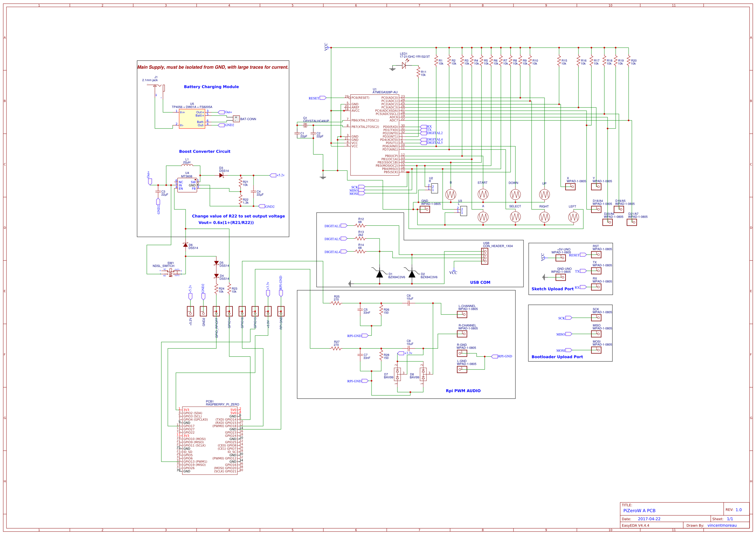Select the START button symbol
This screenshot has width=756, height=535.
pos(483,194)
